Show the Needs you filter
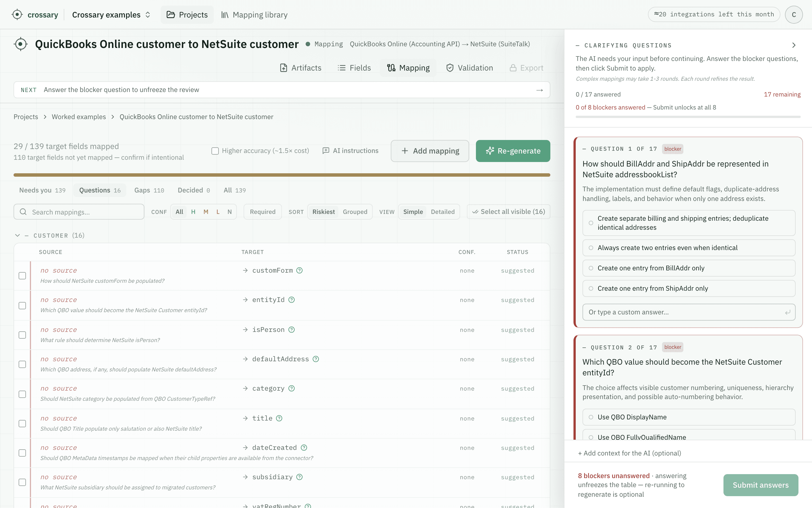Image resolution: width=812 pixels, height=508 pixels. (x=42, y=190)
